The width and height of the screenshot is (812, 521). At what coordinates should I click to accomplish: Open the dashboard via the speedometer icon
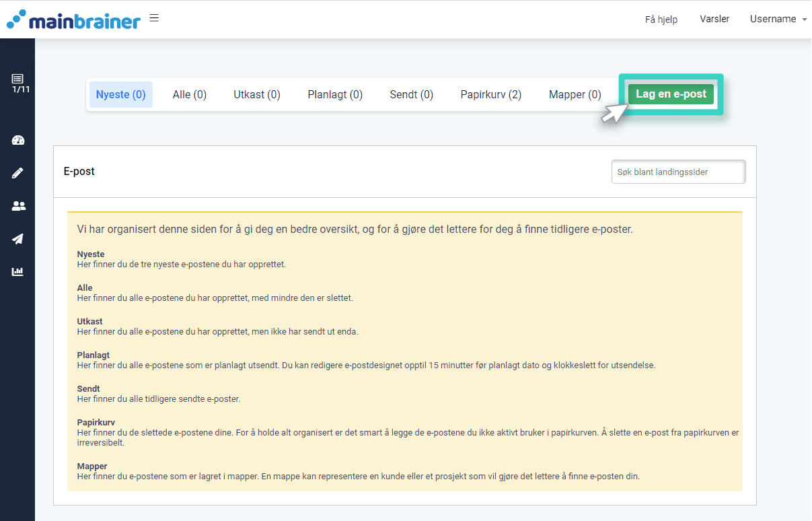point(17,140)
